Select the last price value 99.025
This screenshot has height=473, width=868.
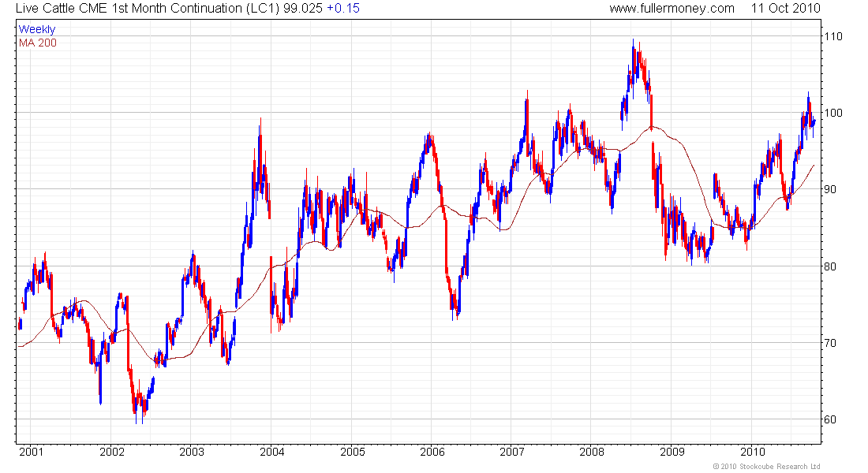pos(303,9)
